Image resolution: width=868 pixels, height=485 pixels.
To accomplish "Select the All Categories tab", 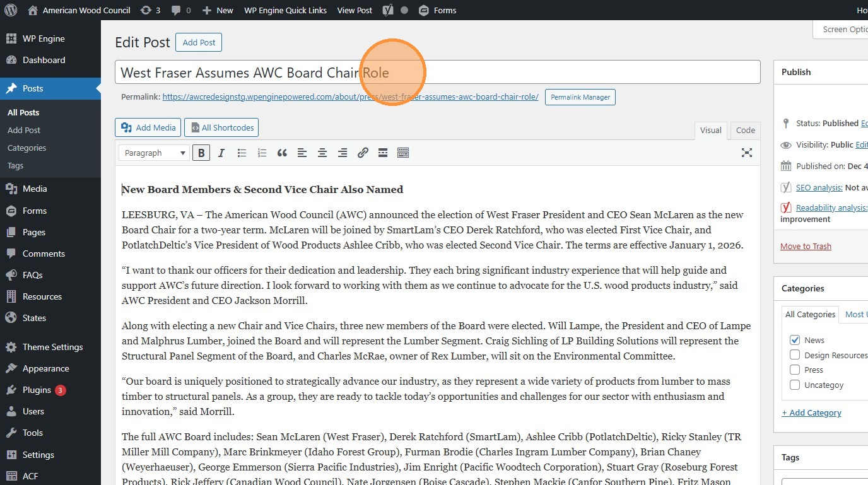I will [810, 314].
